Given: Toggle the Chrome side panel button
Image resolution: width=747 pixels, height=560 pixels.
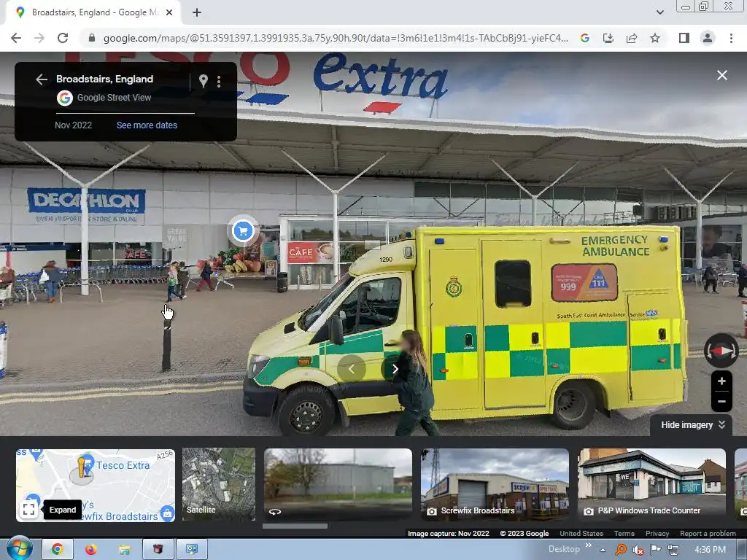Looking at the screenshot, I should (x=684, y=38).
